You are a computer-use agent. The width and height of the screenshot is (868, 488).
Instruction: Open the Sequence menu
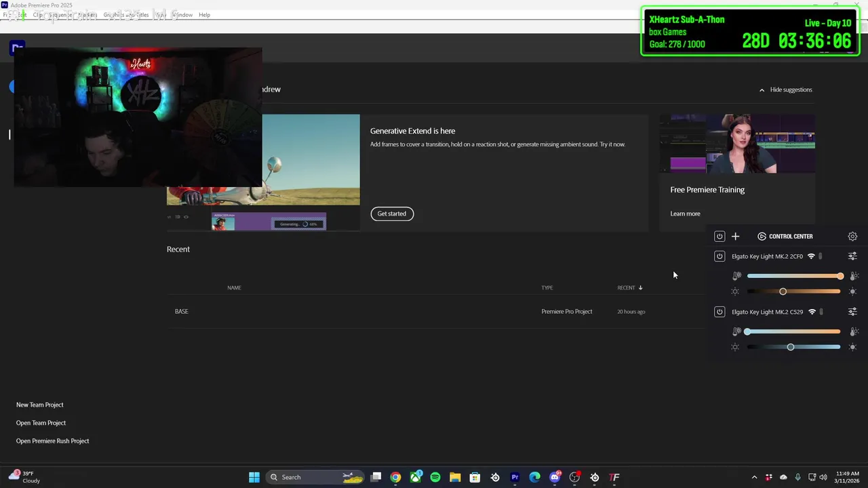(60, 14)
